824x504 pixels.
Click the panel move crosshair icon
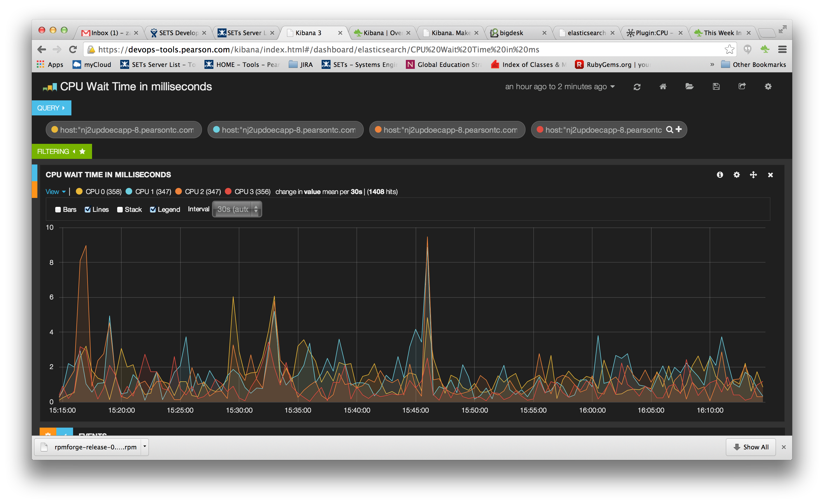(x=753, y=175)
